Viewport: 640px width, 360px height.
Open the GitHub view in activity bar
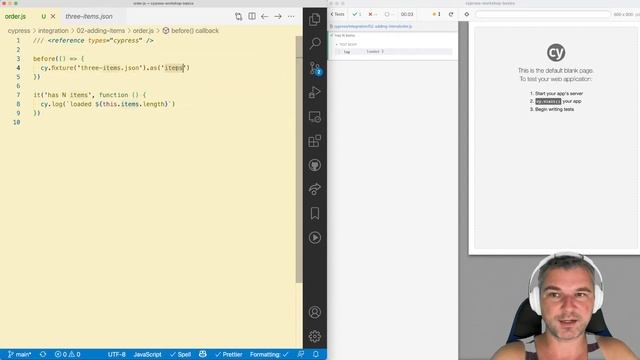point(314,165)
